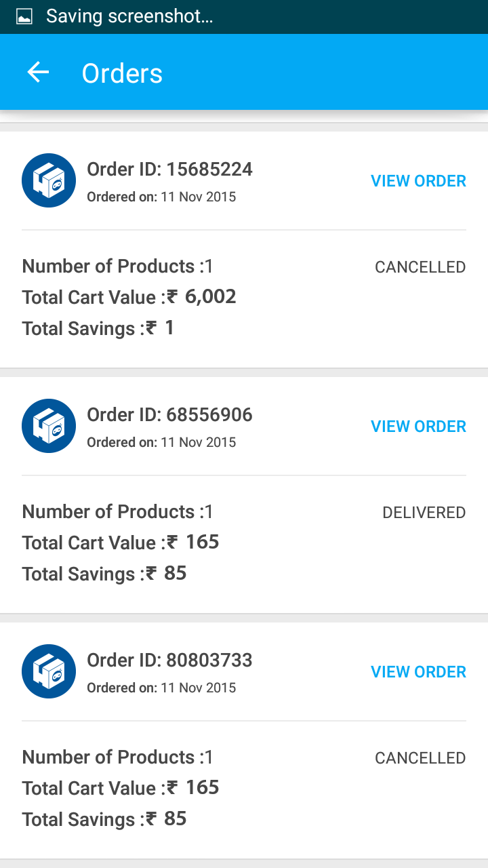Open View Order for order 68556906
The width and height of the screenshot is (488, 868).
click(418, 427)
